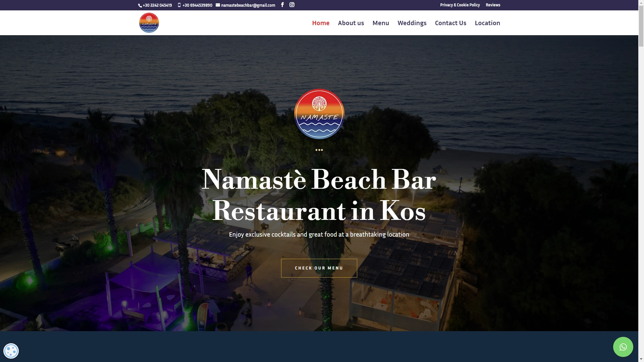The image size is (644, 362).
Task: Open the Reviews link in top bar
Action: 493,5
